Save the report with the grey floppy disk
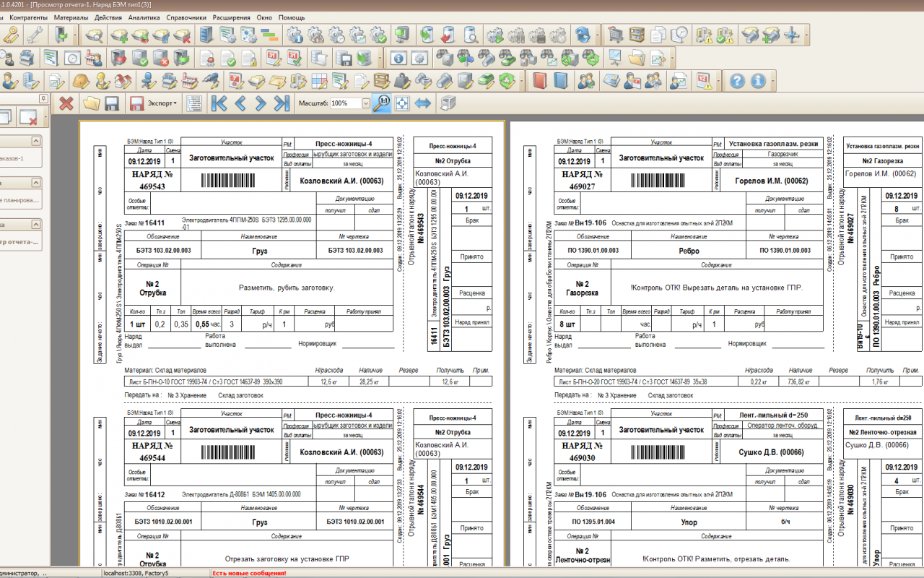924x578 pixels. 112,103
